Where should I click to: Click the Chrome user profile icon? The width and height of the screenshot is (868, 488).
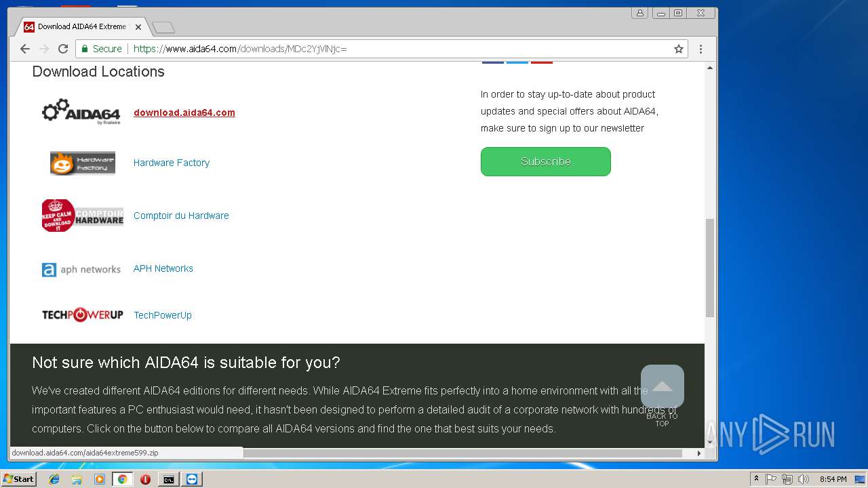pos(639,13)
